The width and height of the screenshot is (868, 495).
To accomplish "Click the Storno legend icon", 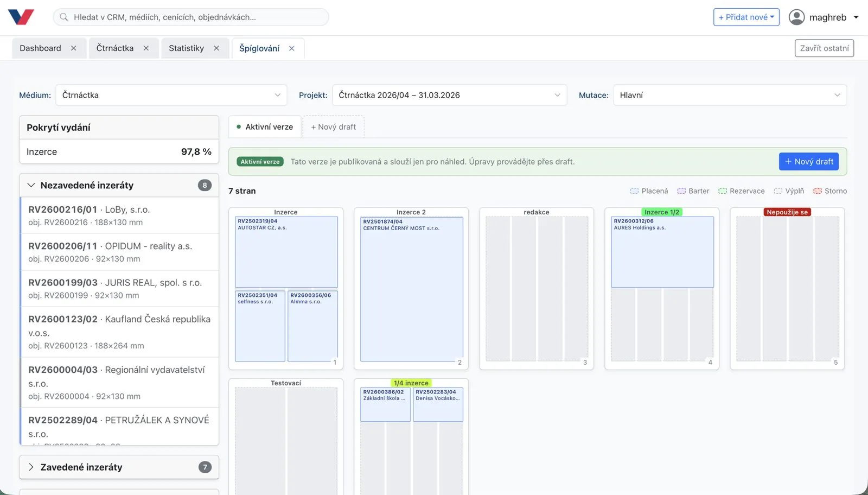I will point(818,191).
